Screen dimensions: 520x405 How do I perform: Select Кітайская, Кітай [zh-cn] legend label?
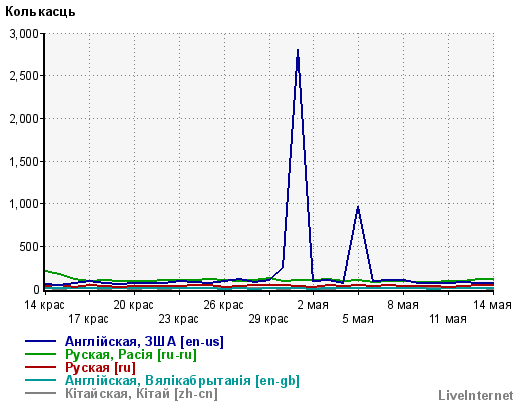click(x=141, y=393)
